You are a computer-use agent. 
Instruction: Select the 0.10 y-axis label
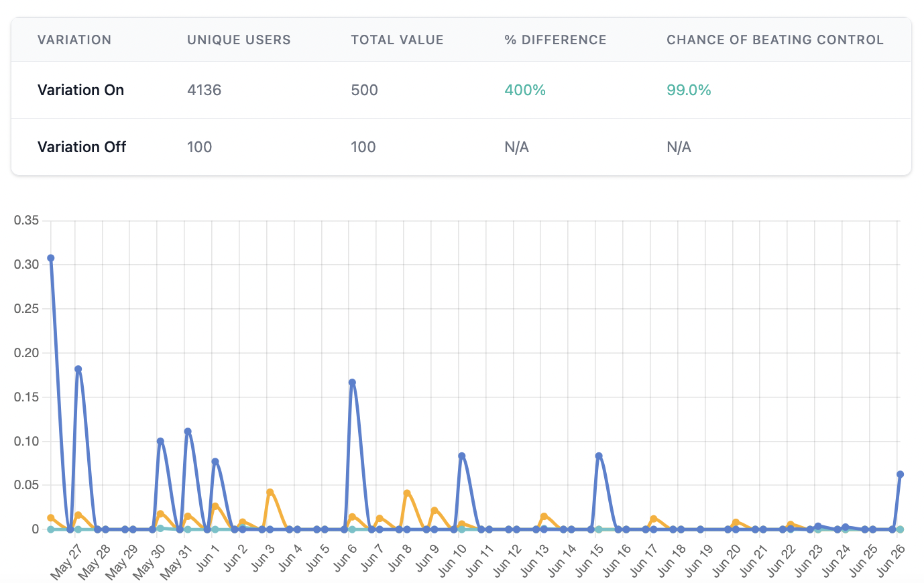point(26,441)
